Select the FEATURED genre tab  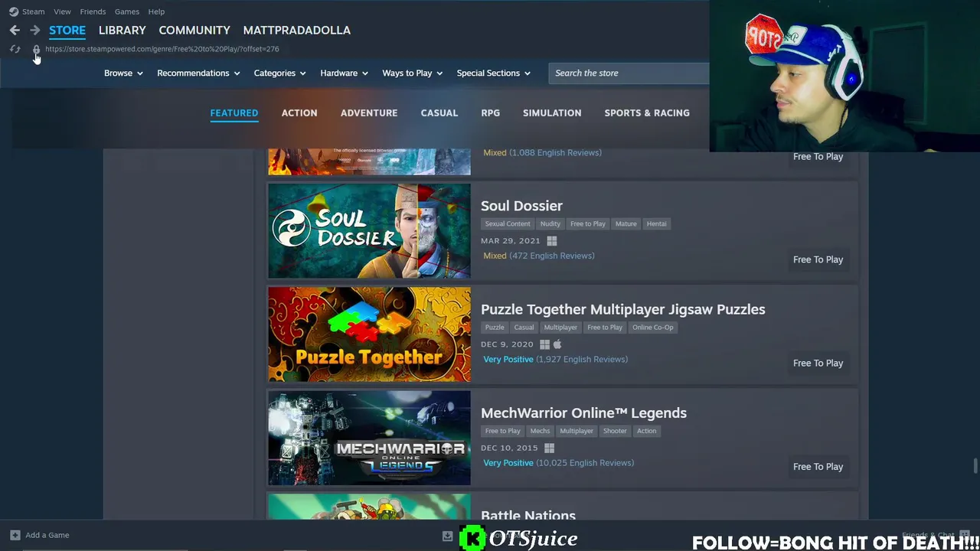(x=234, y=112)
